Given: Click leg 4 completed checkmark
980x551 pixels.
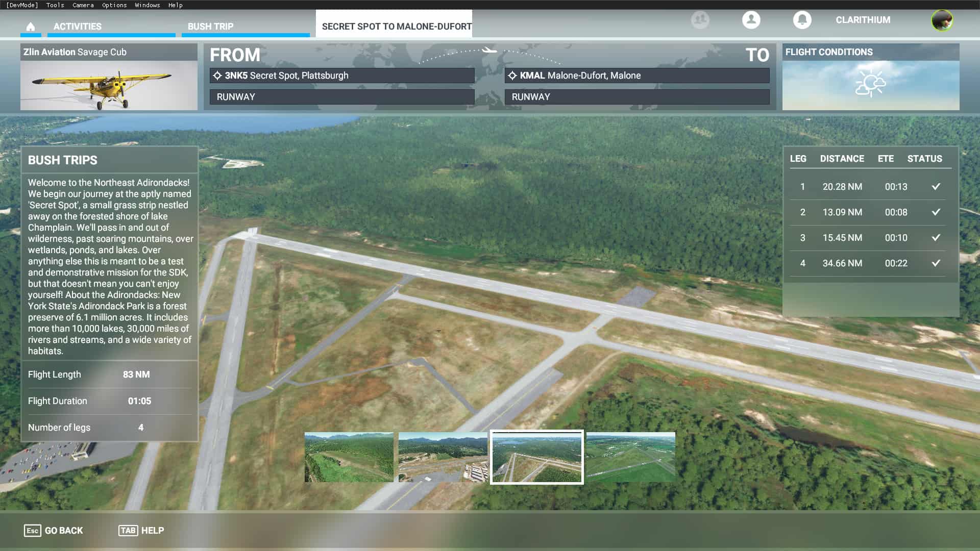Looking at the screenshot, I should [x=936, y=263].
